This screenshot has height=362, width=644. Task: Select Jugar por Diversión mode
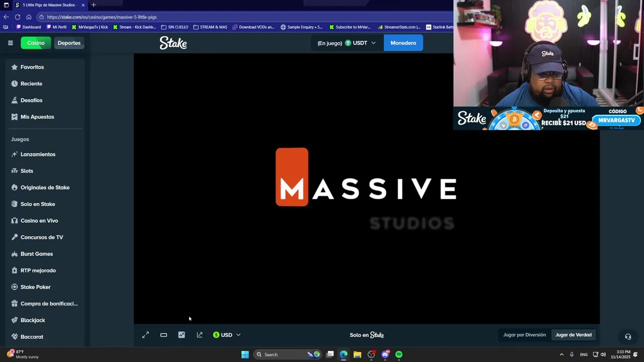524,335
